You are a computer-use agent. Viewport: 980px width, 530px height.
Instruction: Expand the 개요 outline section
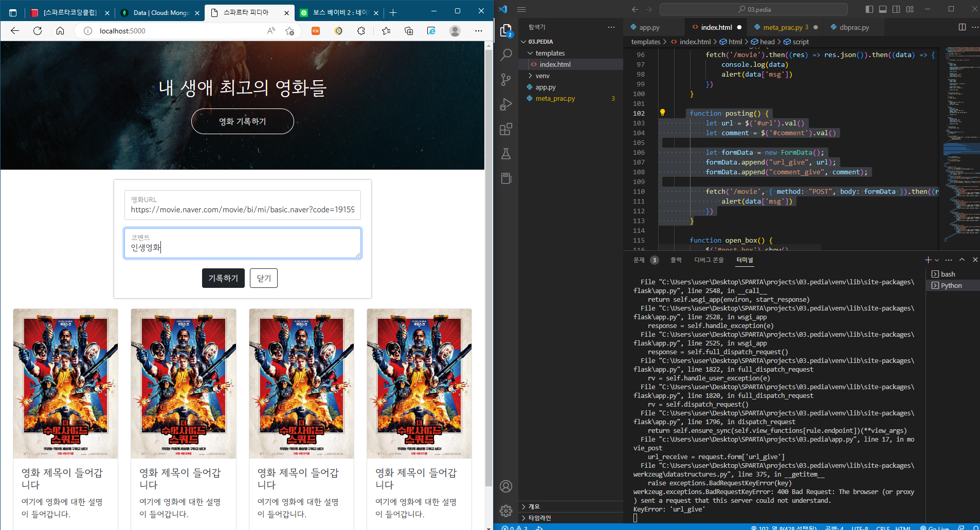[572, 506]
